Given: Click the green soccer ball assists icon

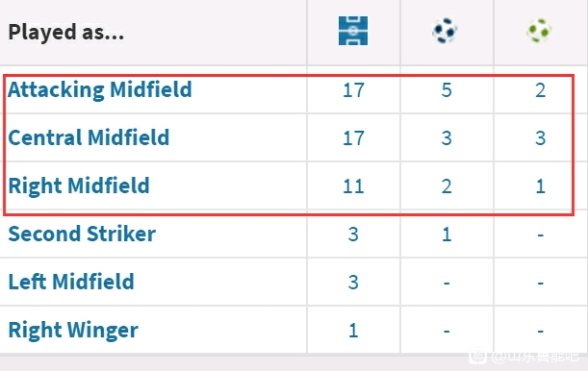Looking at the screenshot, I should click(539, 31).
